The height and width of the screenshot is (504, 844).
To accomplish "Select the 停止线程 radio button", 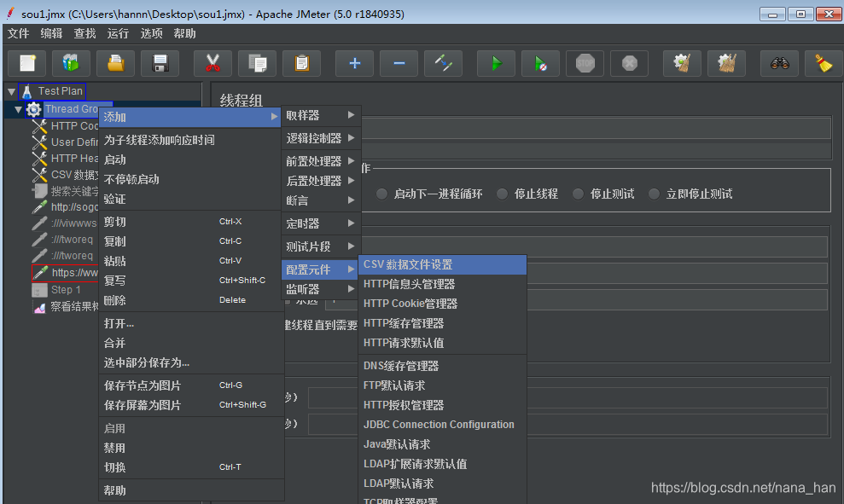I will (x=502, y=194).
